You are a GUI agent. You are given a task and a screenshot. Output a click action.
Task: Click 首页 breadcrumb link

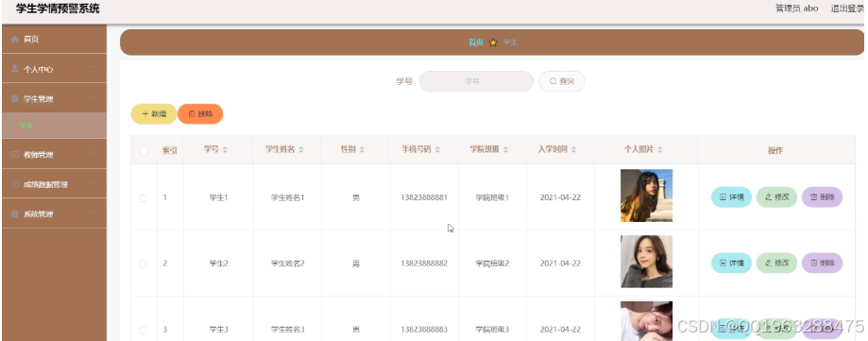[476, 43]
